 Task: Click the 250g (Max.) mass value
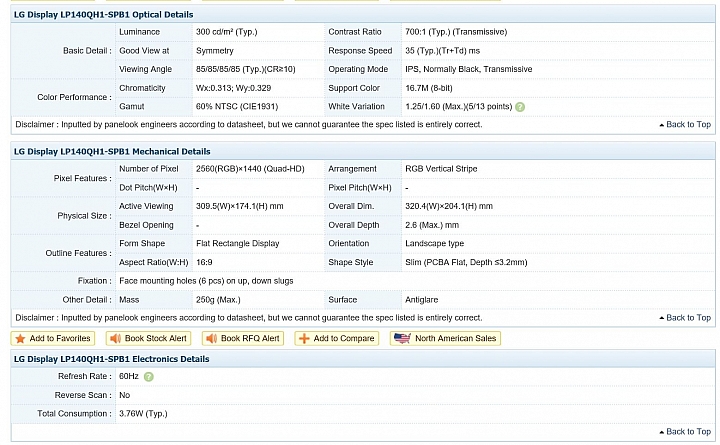(x=218, y=300)
